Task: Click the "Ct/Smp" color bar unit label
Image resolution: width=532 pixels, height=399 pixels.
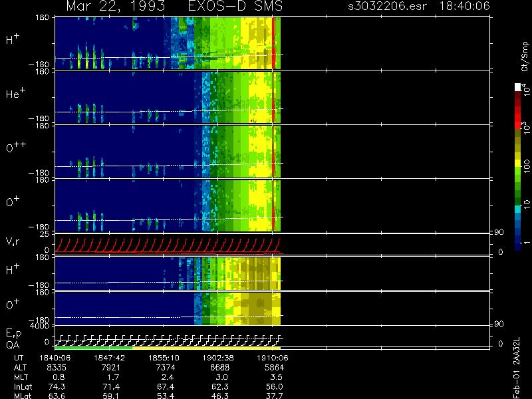Action: pos(525,57)
